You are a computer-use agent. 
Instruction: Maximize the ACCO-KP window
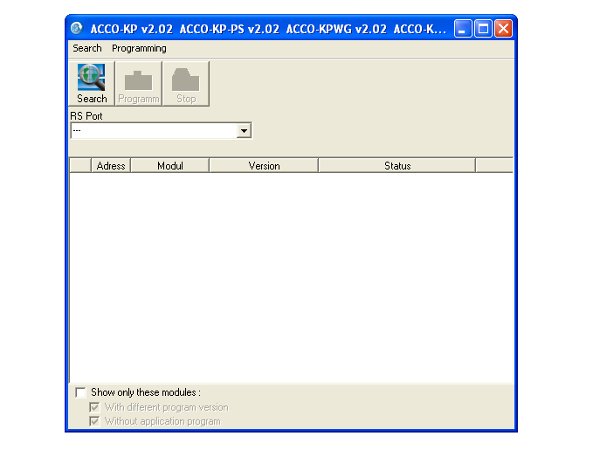[x=483, y=29]
